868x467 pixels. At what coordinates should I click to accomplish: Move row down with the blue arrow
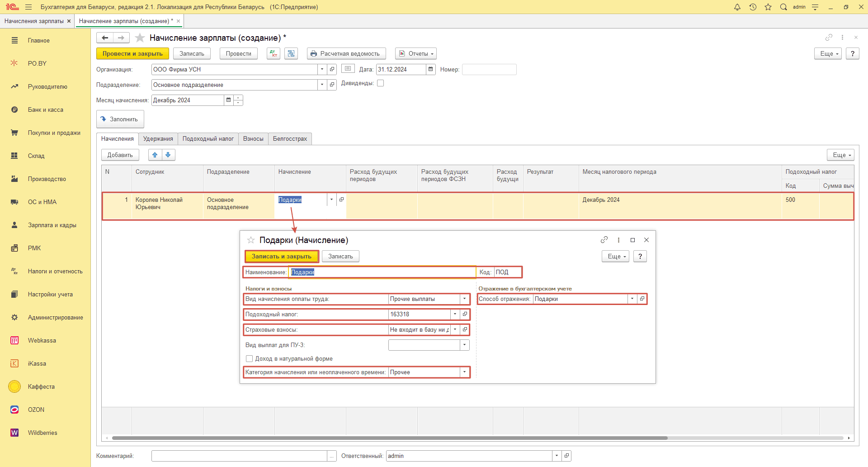tap(168, 155)
